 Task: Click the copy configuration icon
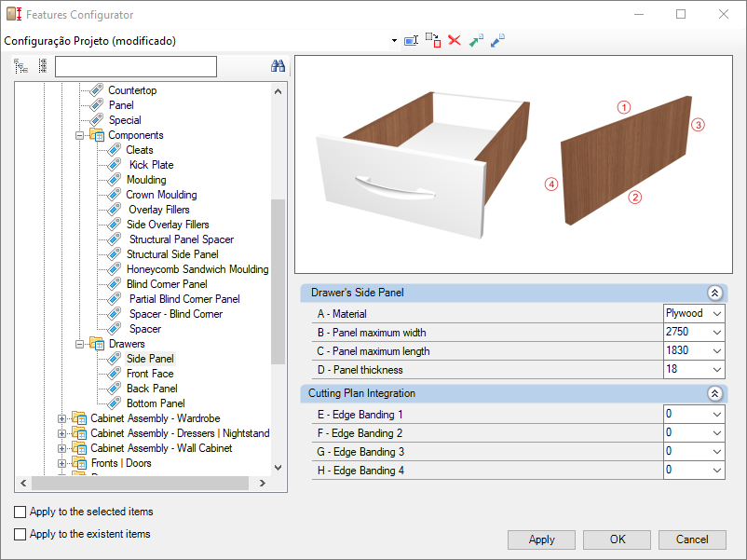click(x=433, y=40)
